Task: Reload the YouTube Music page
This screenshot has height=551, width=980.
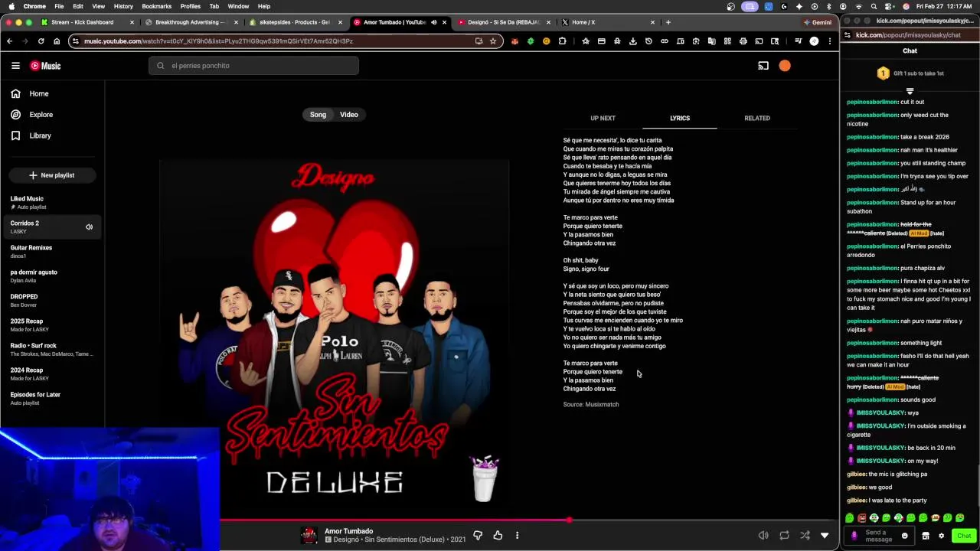Action: [41, 41]
